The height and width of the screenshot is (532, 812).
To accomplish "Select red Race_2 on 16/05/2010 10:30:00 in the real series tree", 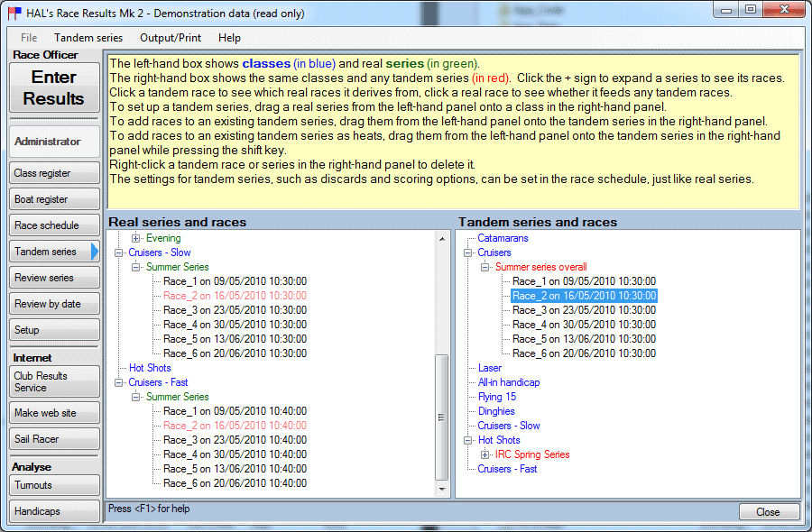I will point(235,296).
